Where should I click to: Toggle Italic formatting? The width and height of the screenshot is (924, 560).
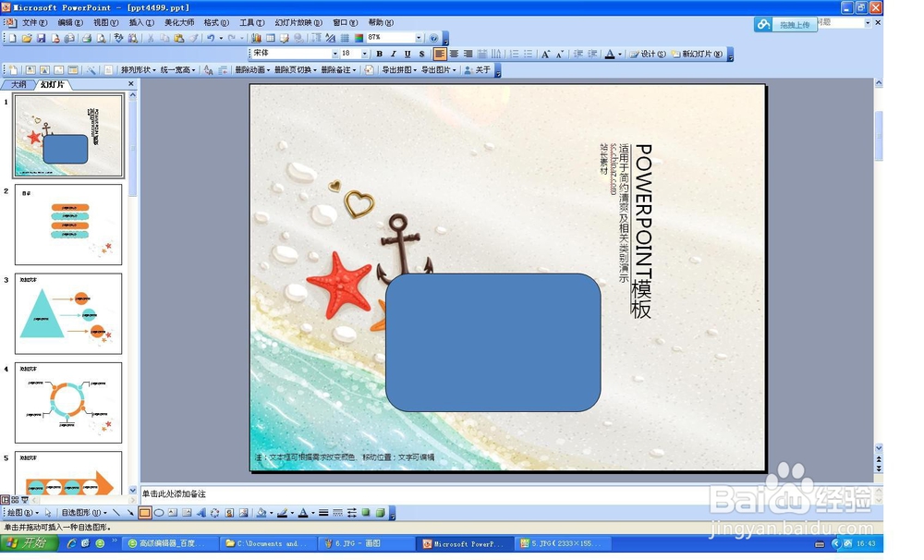point(394,54)
